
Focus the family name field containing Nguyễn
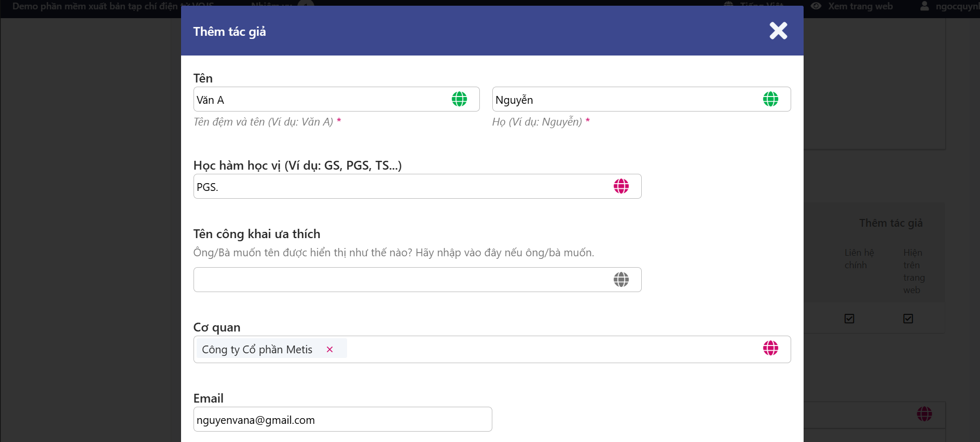(x=623, y=100)
